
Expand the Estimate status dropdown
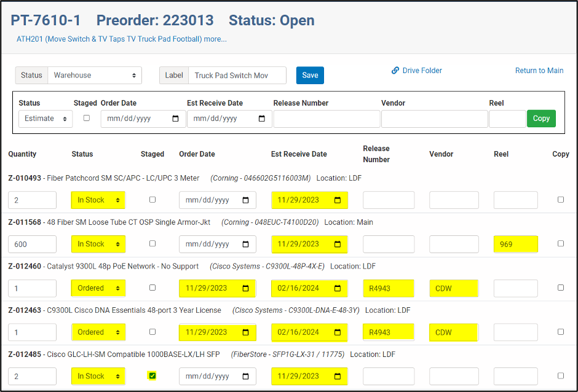tap(46, 119)
